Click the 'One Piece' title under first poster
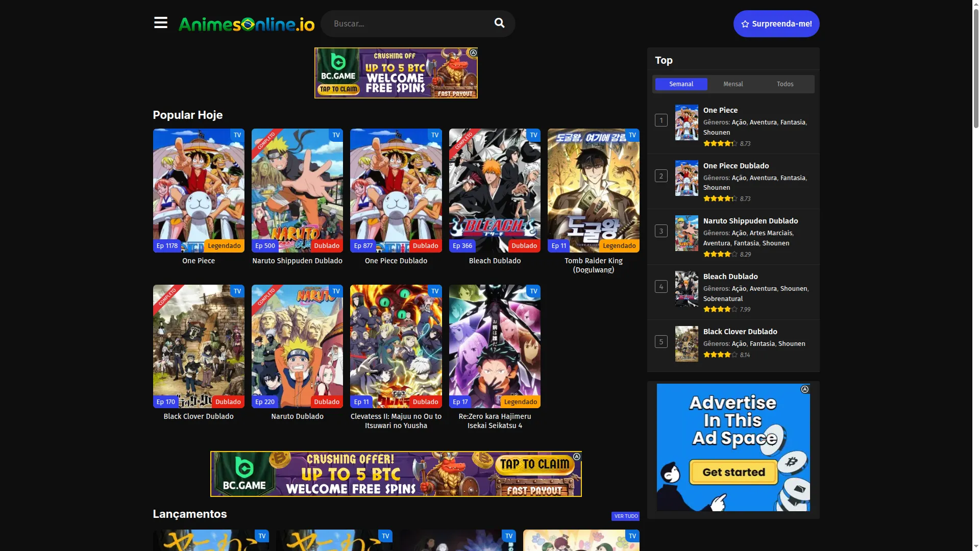Viewport: 980px width, 551px height. [199, 261]
